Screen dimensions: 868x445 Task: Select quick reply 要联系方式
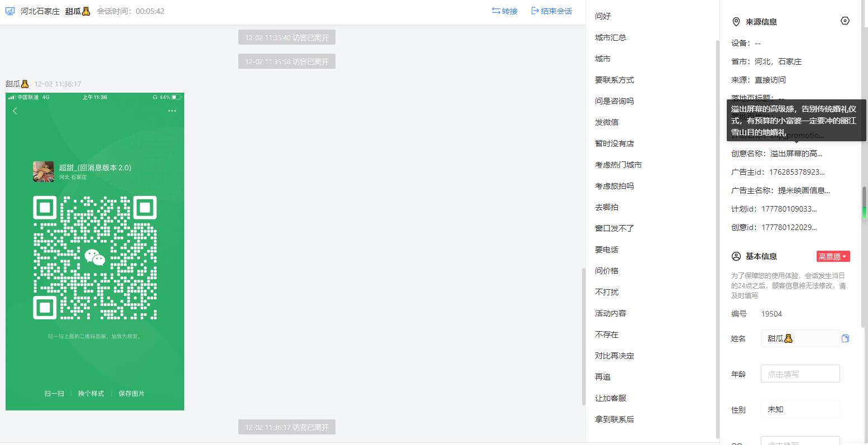tap(615, 80)
